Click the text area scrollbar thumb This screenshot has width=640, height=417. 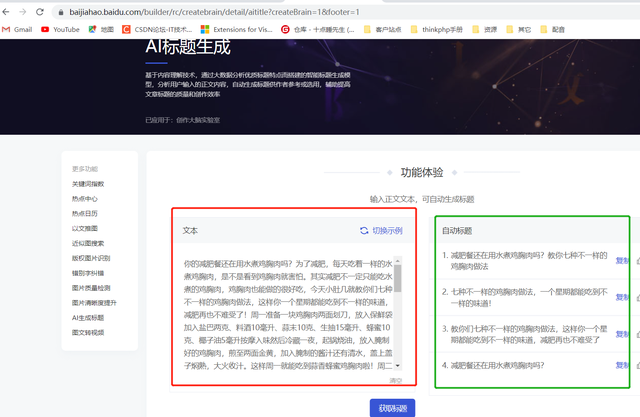pos(398,278)
